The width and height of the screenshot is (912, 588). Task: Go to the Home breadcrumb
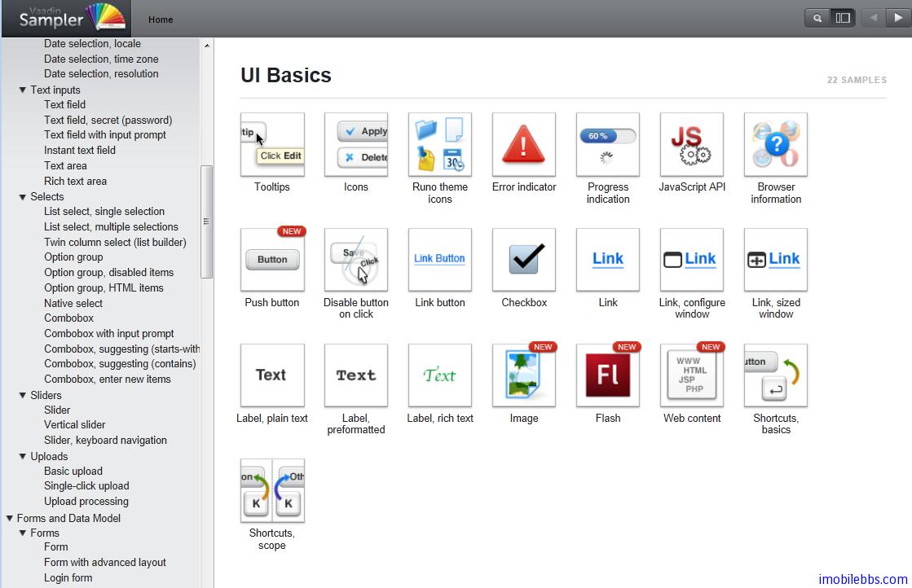point(161,20)
